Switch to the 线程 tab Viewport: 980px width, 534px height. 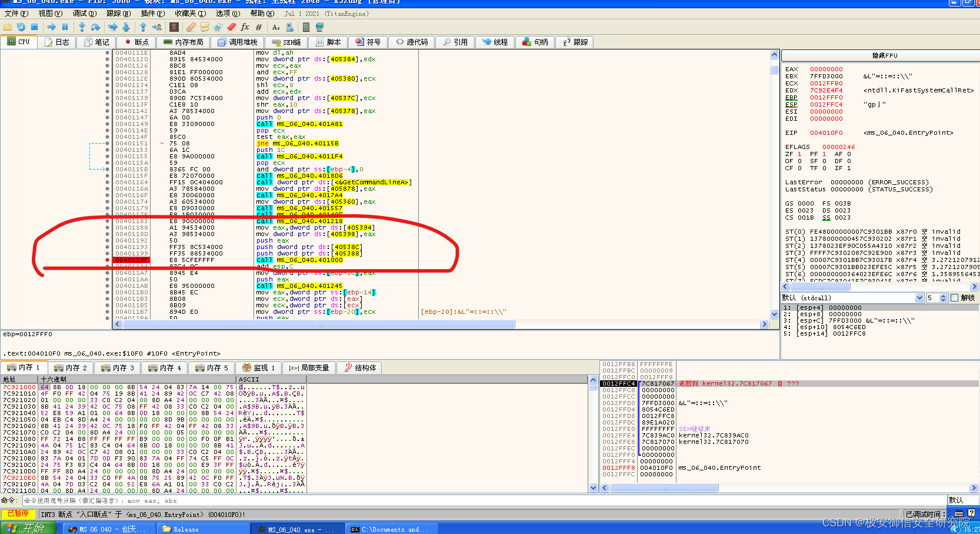pyautogui.click(x=495, y=42)
